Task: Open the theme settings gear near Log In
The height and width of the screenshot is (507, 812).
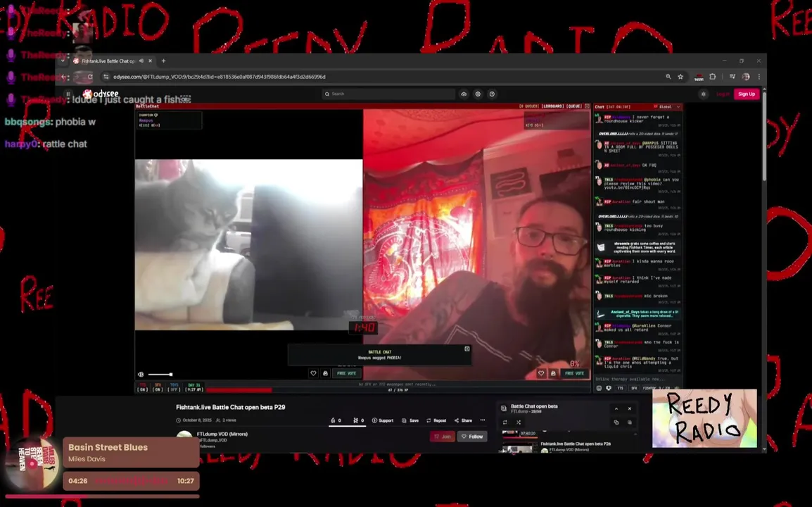Action: click(x=703, y=94)
